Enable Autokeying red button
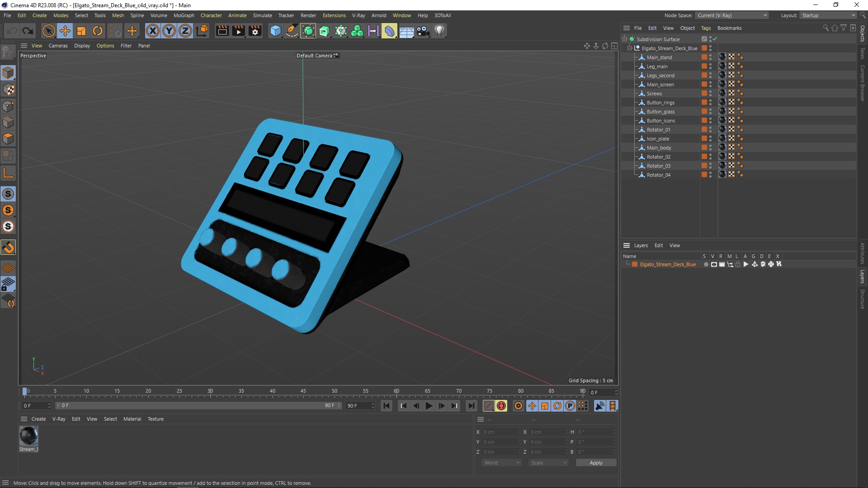 [501, 406]
